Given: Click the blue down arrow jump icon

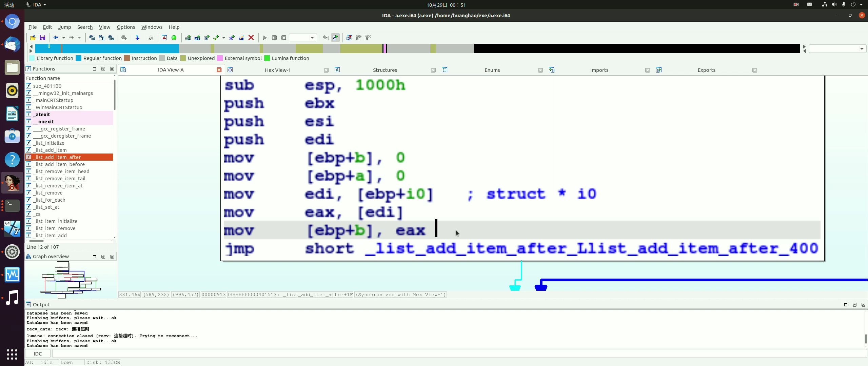Looking at the screenshot, I should [137, 38].
